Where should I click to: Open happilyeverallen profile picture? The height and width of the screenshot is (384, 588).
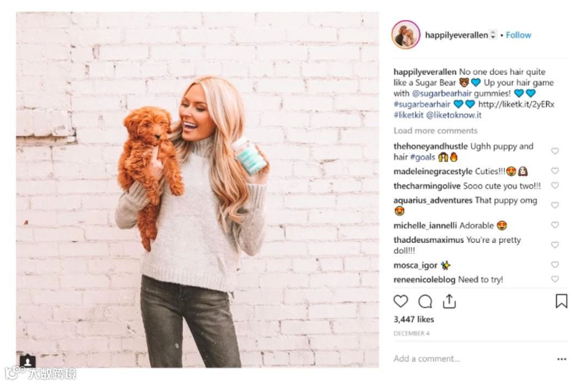pyautogui.click(x=406, y=35)
